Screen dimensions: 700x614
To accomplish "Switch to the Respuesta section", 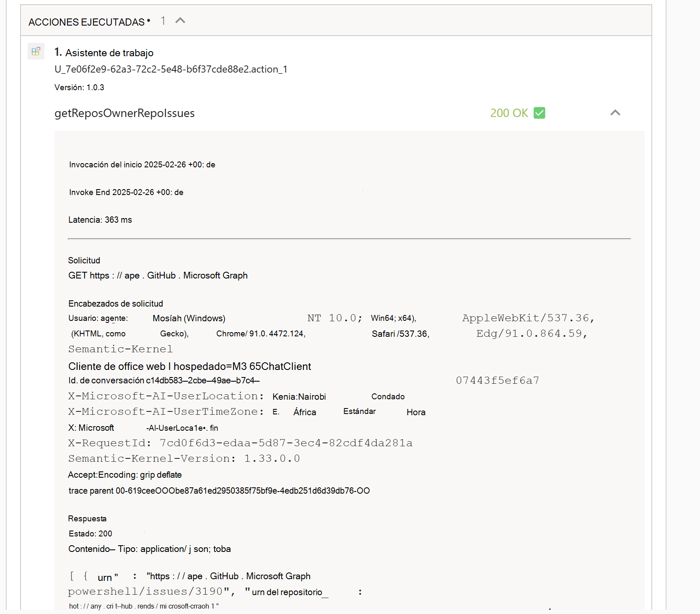I will [x=87, y=518].
